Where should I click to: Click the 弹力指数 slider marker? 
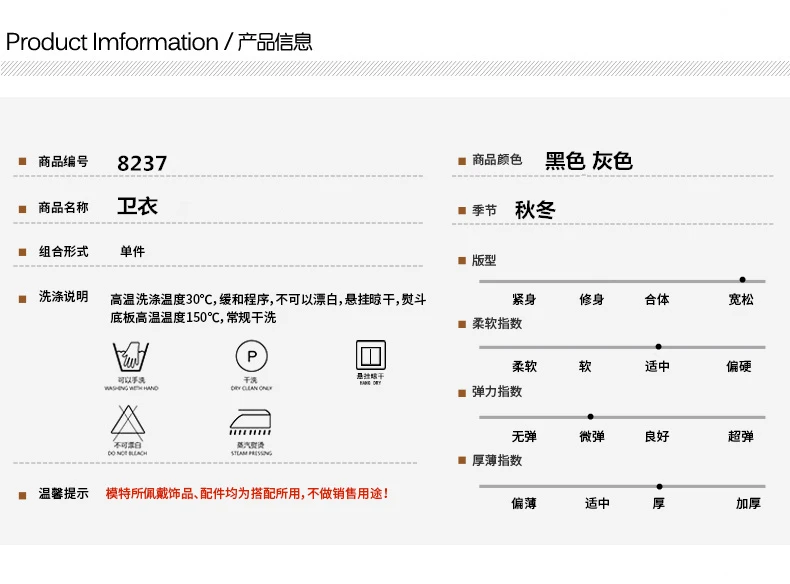590,417
